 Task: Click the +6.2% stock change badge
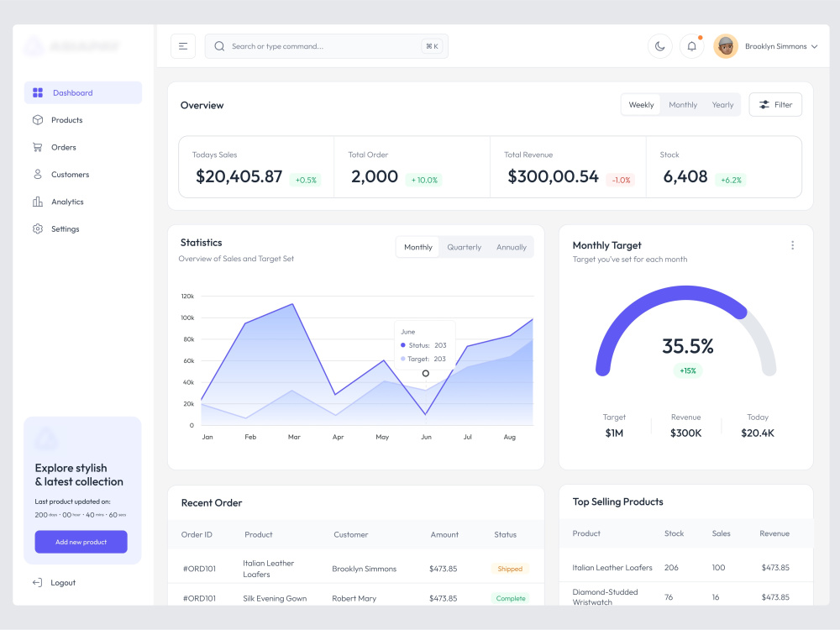click(x=732, y=180)
